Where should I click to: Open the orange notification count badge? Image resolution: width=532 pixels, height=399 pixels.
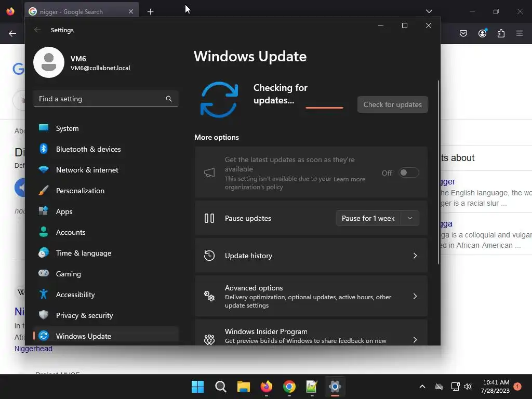[x=517, y=386]
